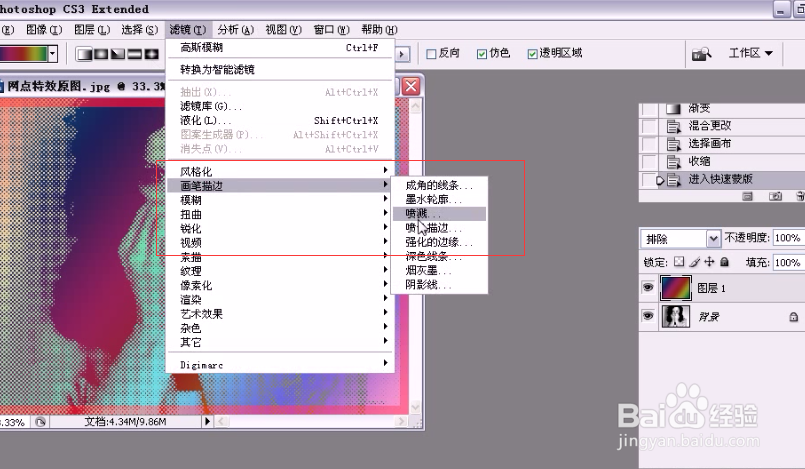Open the 视图 menu
805x469 pixels.
283,30
